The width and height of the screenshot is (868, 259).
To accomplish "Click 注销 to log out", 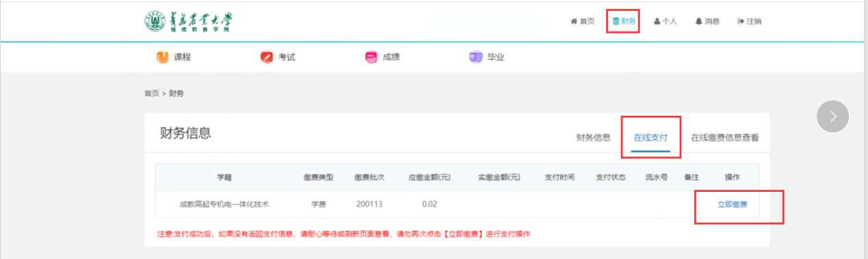I will (x=749, y=21).
